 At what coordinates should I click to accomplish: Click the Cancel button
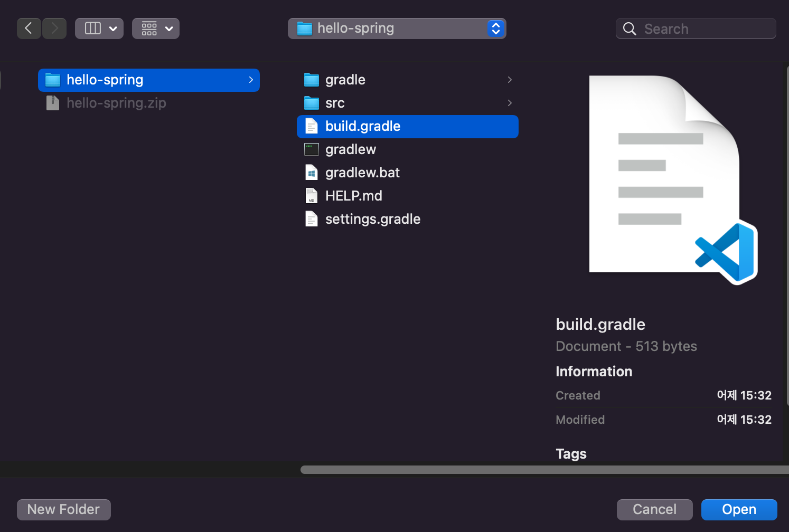pos(655,510)
